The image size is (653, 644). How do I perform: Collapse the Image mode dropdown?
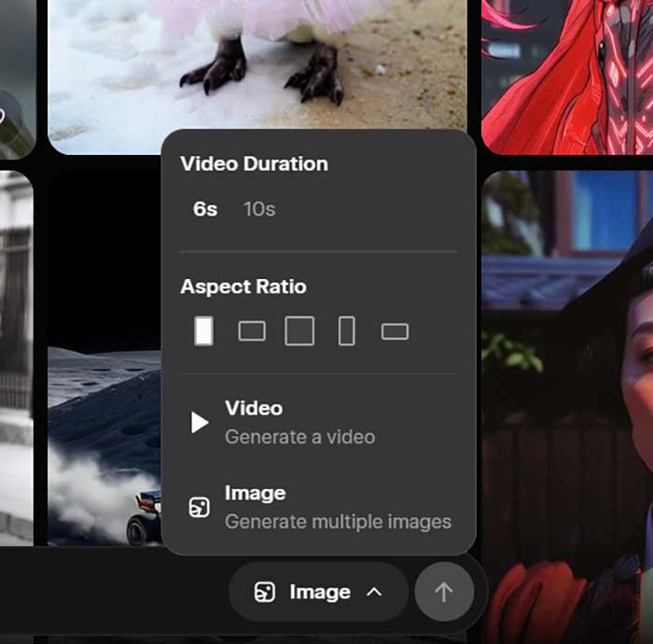319,592
